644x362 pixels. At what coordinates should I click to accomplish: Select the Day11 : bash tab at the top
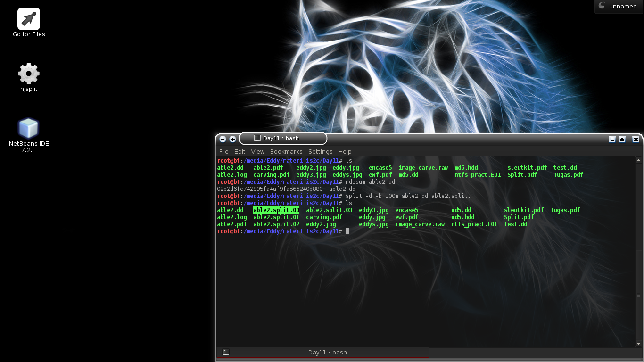pos(283,138)
